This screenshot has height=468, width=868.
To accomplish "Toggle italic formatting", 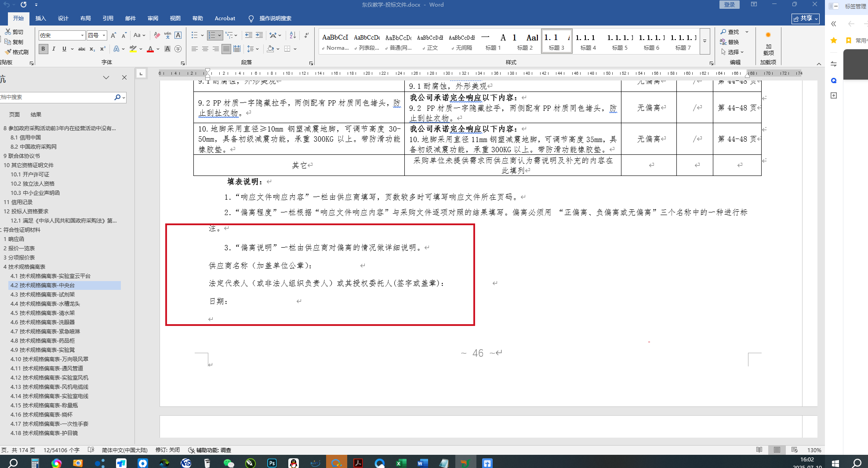I will coord(54,49).
